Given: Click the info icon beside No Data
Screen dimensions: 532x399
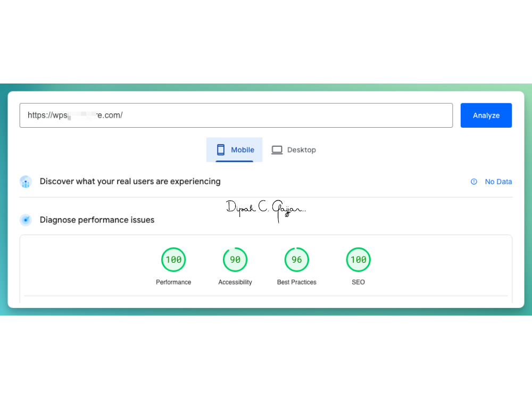Looking at the screenshot, I should click(473, 181).
